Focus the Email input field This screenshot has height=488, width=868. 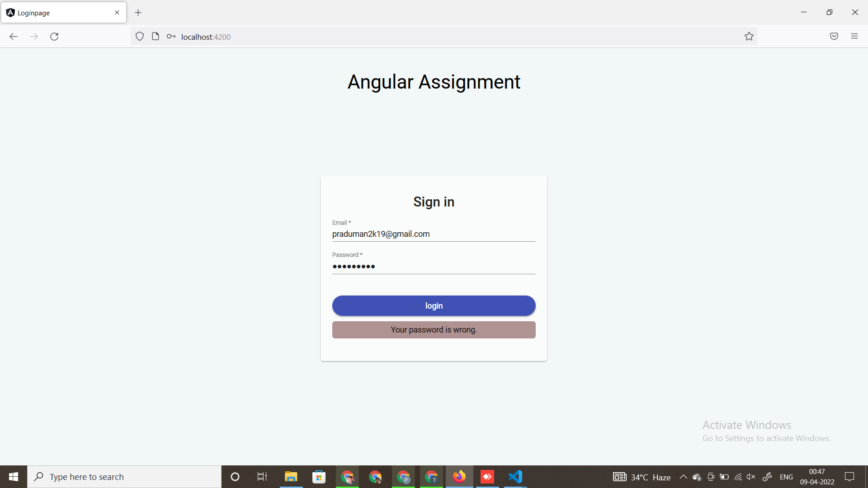(434, 234)
